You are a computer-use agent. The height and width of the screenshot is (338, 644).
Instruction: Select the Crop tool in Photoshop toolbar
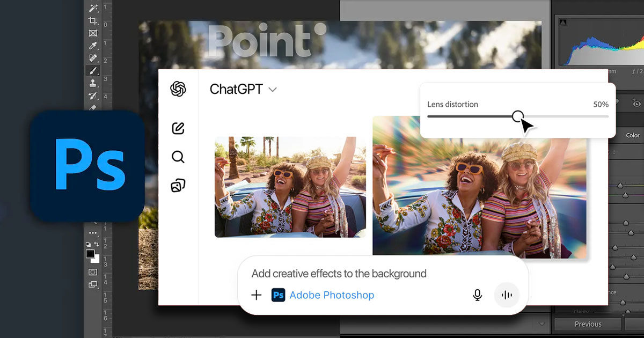coord(93,20)
